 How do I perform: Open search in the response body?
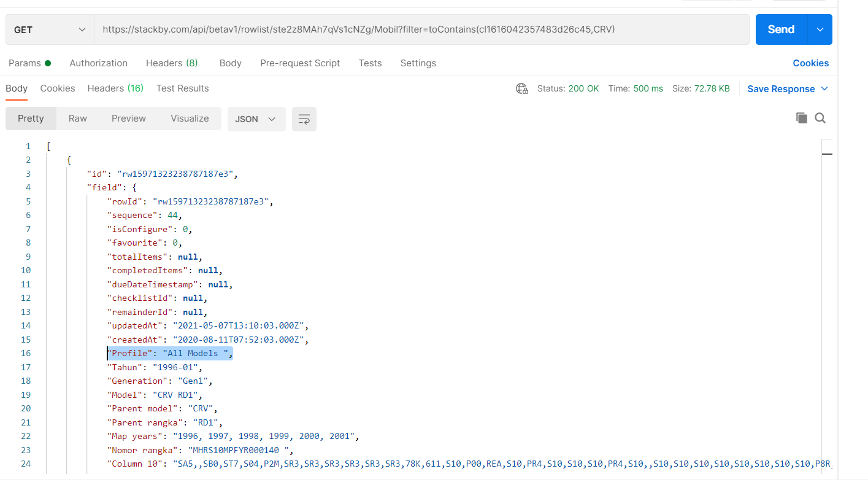[x=820, y=118]
